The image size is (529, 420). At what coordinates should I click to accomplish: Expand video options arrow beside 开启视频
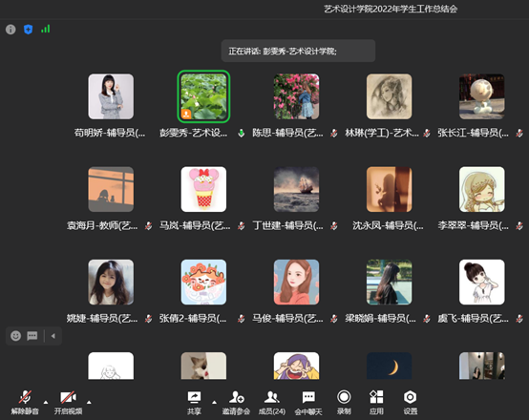coord(89,402)
